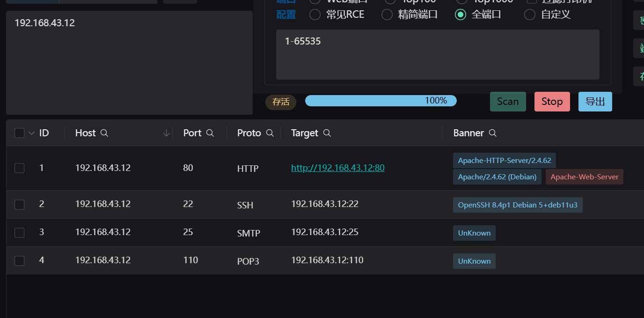
Task: Open search filter for Port column
Action: pos(210,133)
